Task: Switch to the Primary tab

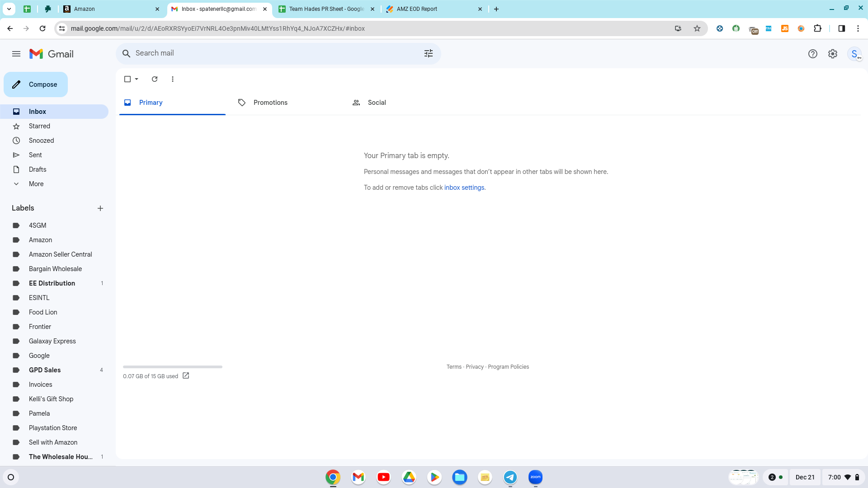Action: coord(172,103)
